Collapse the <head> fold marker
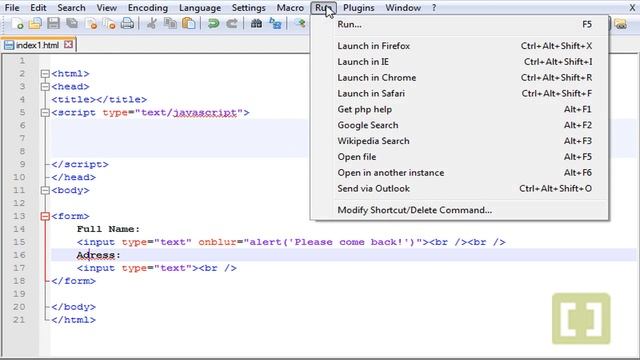640x360 pixels. (x=45, y=87)
